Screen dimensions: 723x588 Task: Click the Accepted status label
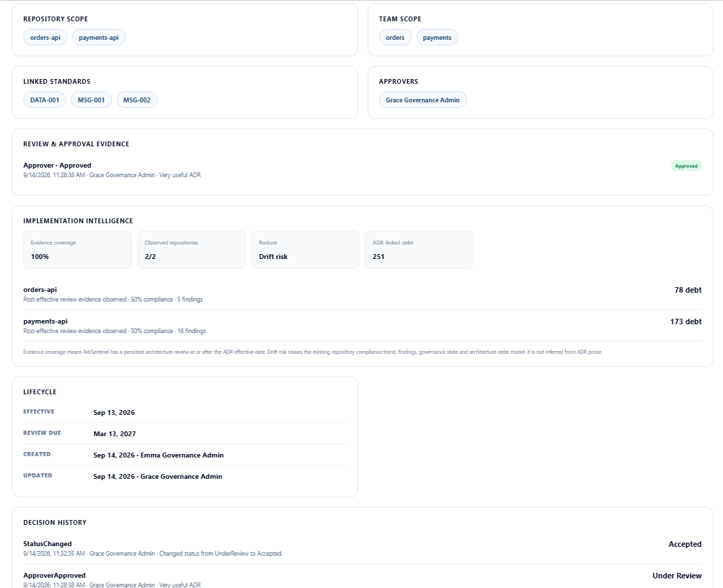(685, 544)
